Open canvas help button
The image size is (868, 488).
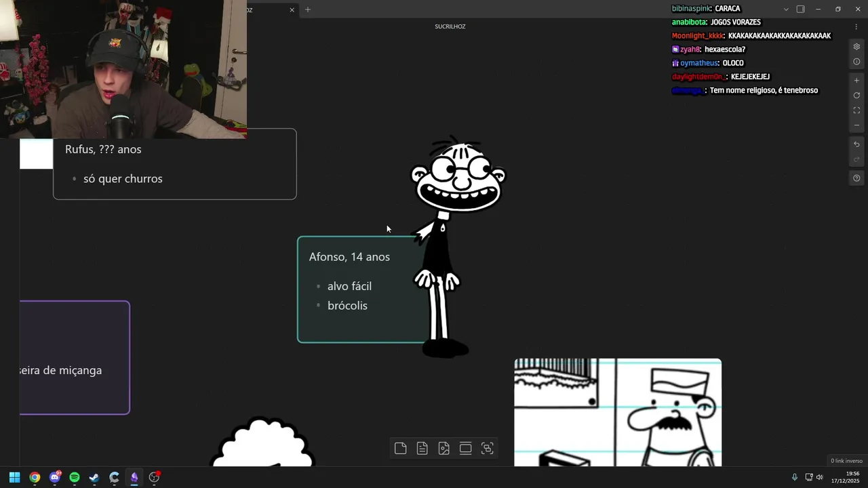[x=856, y=178]
